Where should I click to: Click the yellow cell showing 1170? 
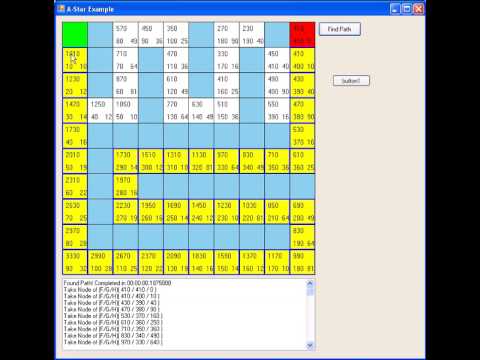277,263
